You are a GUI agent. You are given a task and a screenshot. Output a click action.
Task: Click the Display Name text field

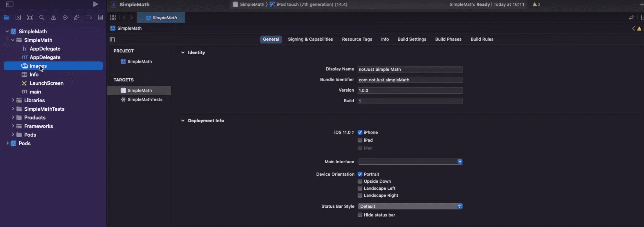409,69
